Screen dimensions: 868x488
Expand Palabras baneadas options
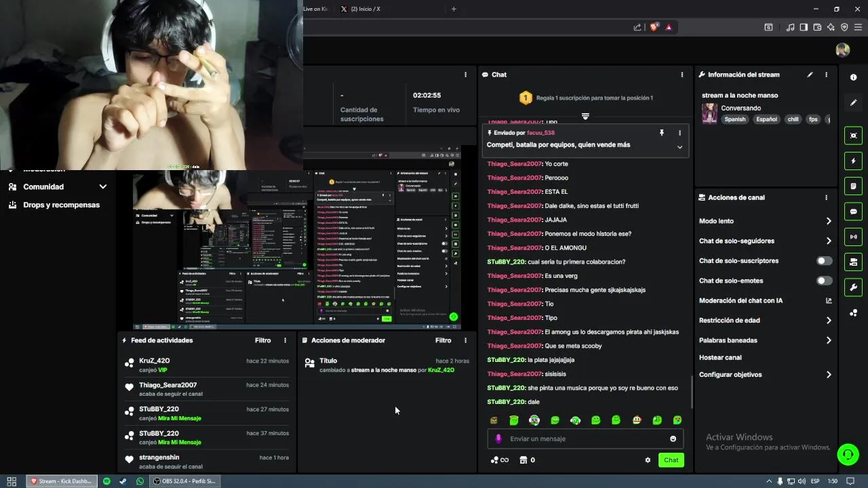828,340
